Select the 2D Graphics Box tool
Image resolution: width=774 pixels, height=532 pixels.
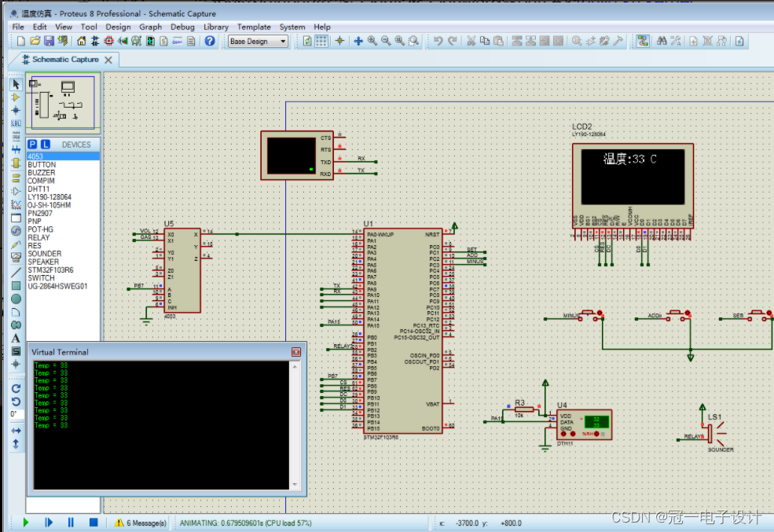(16, 285)
